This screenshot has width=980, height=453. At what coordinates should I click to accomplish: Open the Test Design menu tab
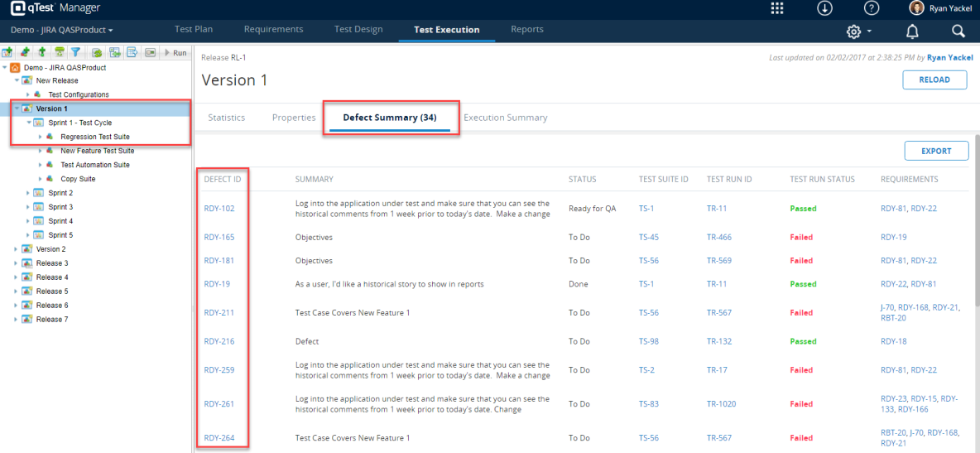[x=358, y=30]
